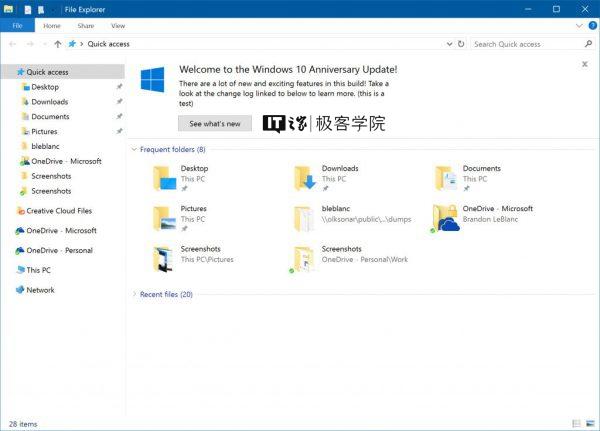Unpin Desktop from Quick access sidebar
600x431 pixels.
pos(119,87)
